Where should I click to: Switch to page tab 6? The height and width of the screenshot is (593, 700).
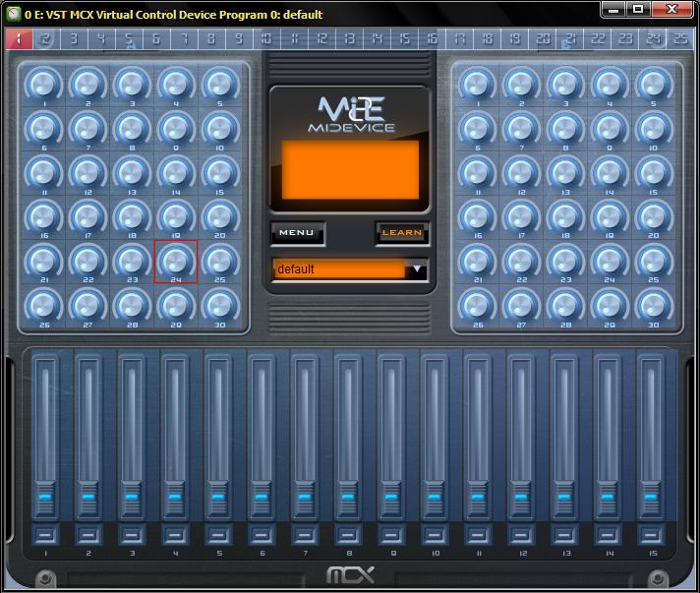pyautogui.click(x=156, y=39)
